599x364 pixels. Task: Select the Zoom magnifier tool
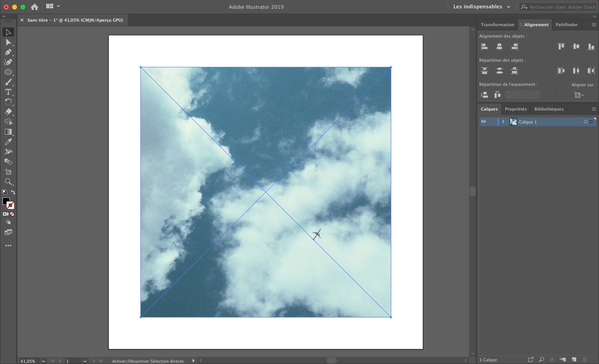pos(8,182)
